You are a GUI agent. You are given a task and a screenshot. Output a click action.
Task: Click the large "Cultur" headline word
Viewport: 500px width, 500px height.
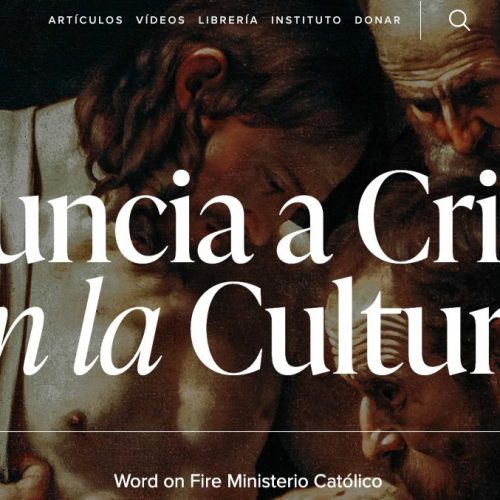click(347, 328)
